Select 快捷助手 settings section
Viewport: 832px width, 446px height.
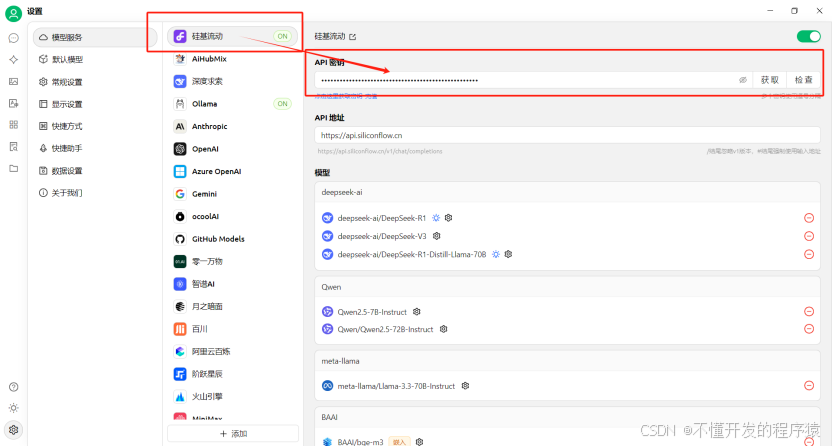tap(95, 148)
